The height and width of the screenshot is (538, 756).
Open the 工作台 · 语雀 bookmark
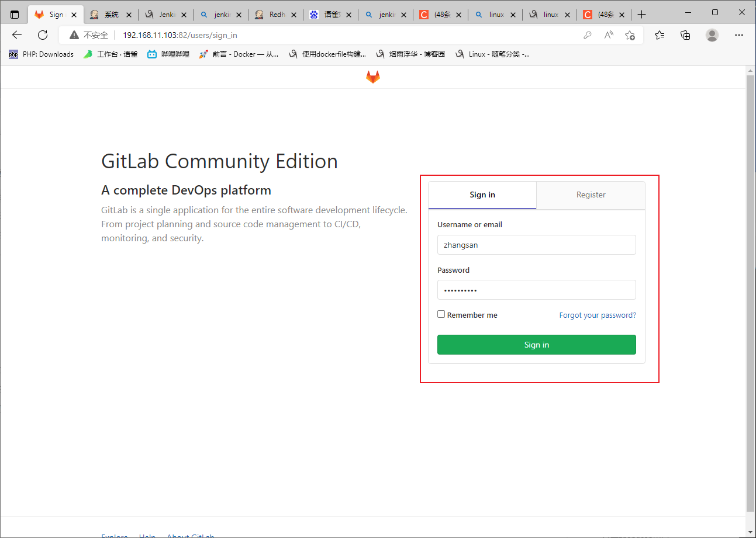[x=111, y=54]
